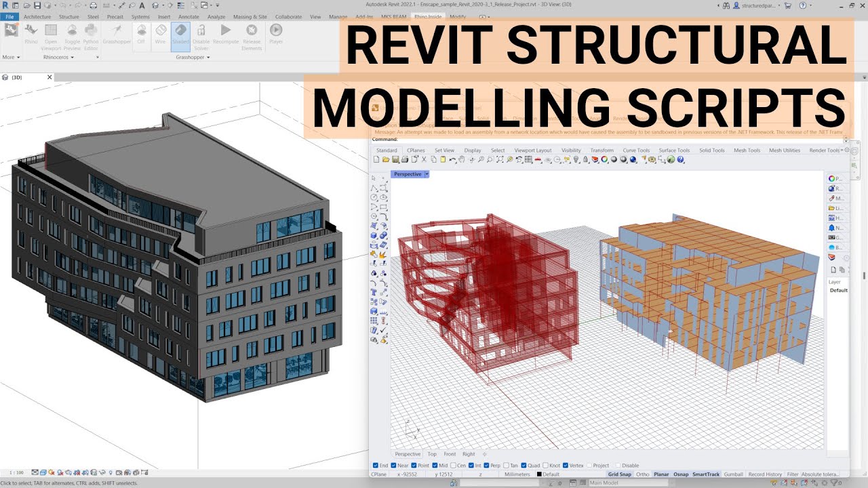
Task: Click the Rhino icon in Rhinoceros panel
Action: 31,34
